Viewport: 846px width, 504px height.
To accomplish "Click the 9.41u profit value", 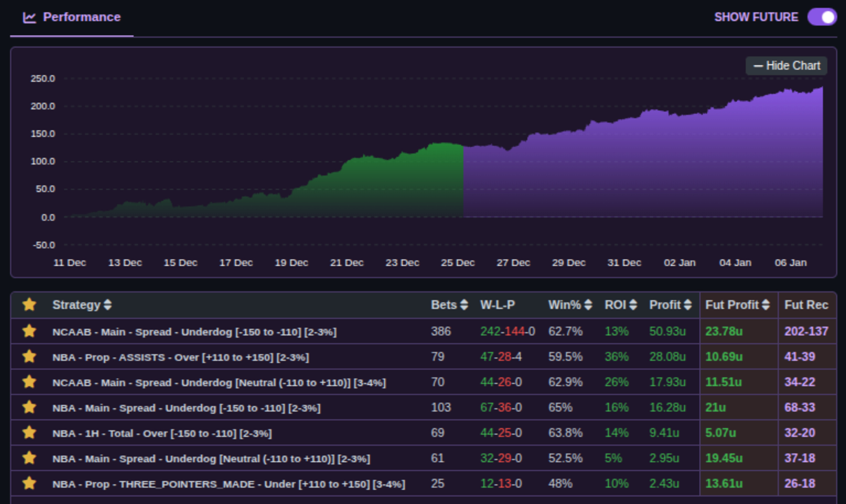I will 664,433.
